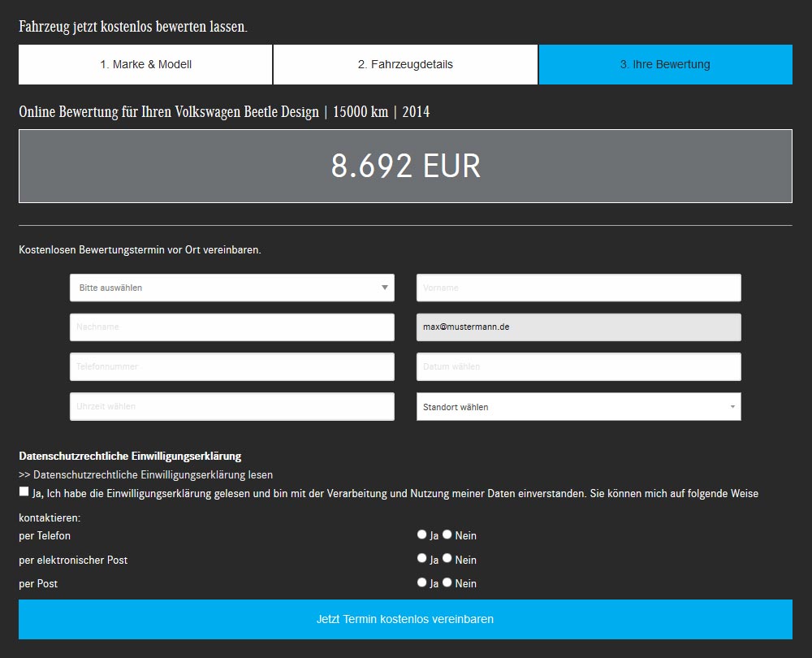
Task: Click Jetzt Termin kostenlos vereinbaren button
Action: pos(405,619)
